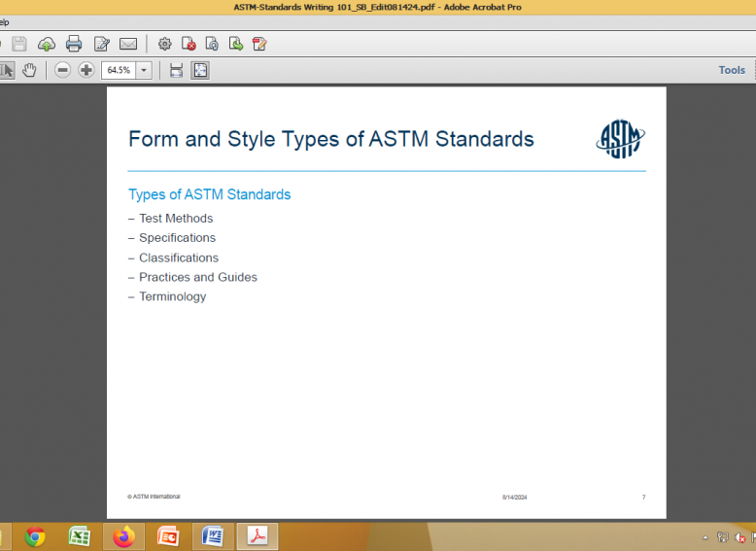This screenshot has height=551, width=756.
Task: Open Google Chrome from the taskbar
Action: (35, 537)
